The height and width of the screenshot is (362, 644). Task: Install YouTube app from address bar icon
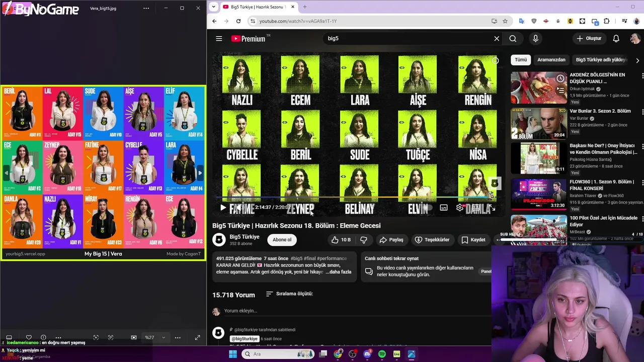tap(495, 21)
